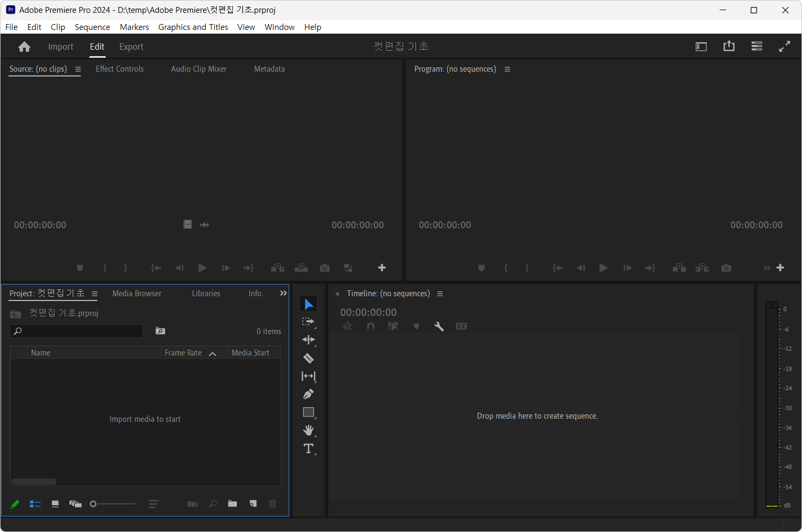Viewport: 802px width, 532px height.
Task: Click New Item icon in Project panel
Action: coord(253,504)
